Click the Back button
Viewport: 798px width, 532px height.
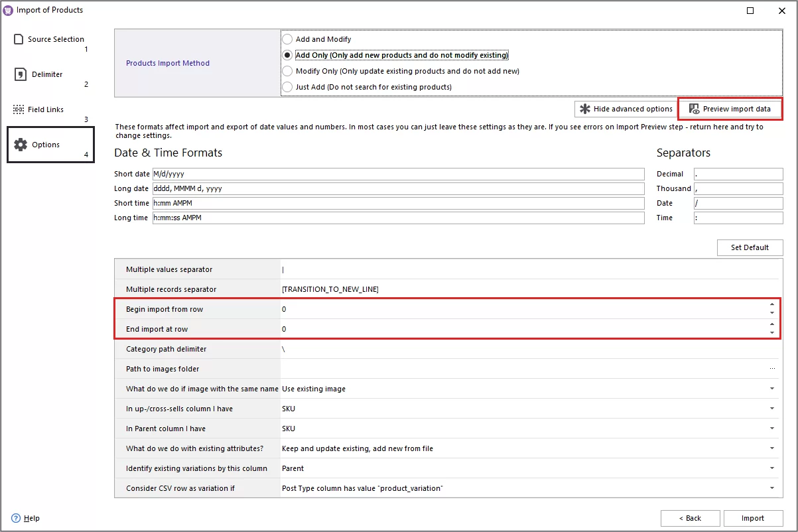coord(690,518)
